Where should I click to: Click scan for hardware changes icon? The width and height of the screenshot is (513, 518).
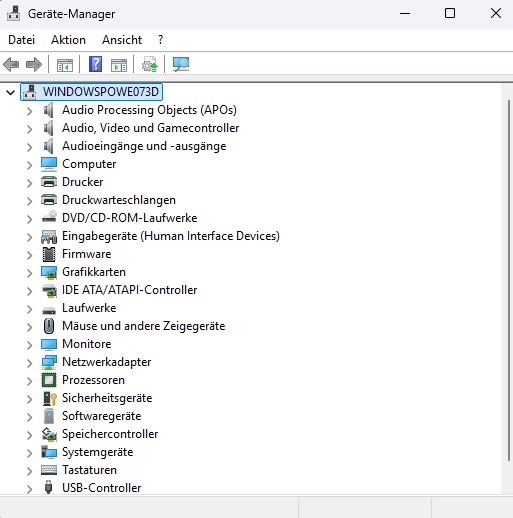coord(181,64)
